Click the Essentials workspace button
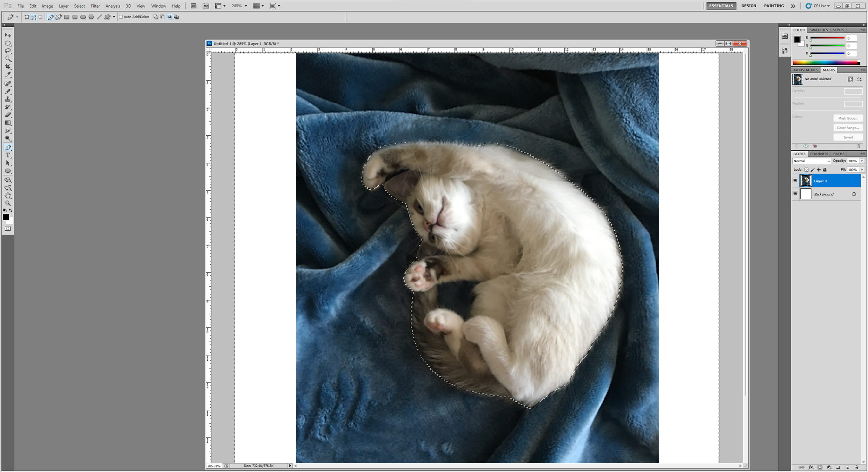This screenshot has height=472, width=868. pyautogui.click(x=721, y=6)
